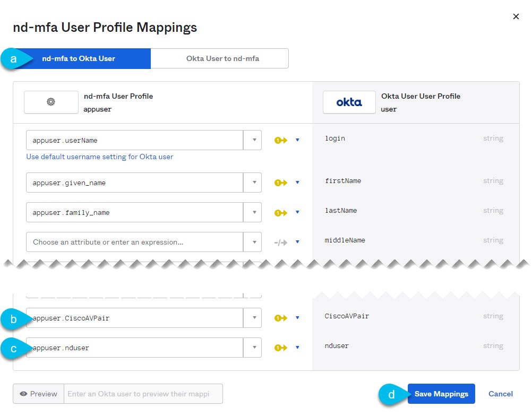
Task: Expand mapping options caret for CiscoAVPair
Action: coord(297,318)
